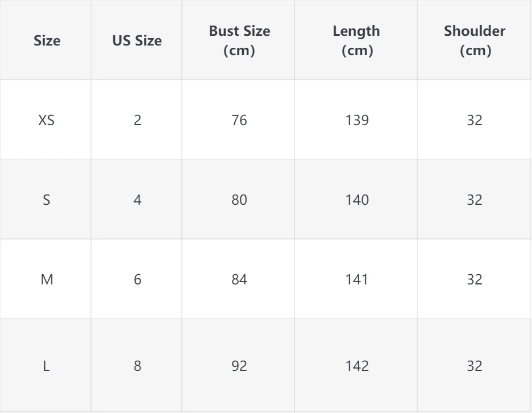Click US size 2 cell

pos(137,120)
